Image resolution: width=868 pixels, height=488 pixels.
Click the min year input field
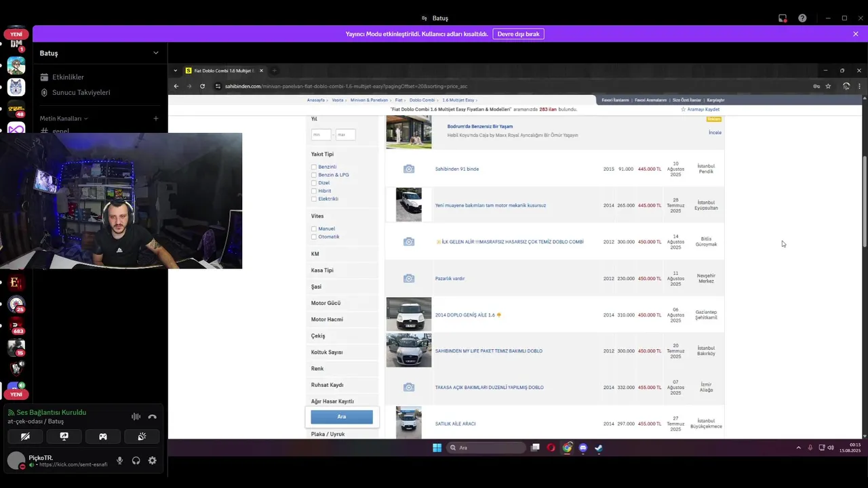coord(321,134)
